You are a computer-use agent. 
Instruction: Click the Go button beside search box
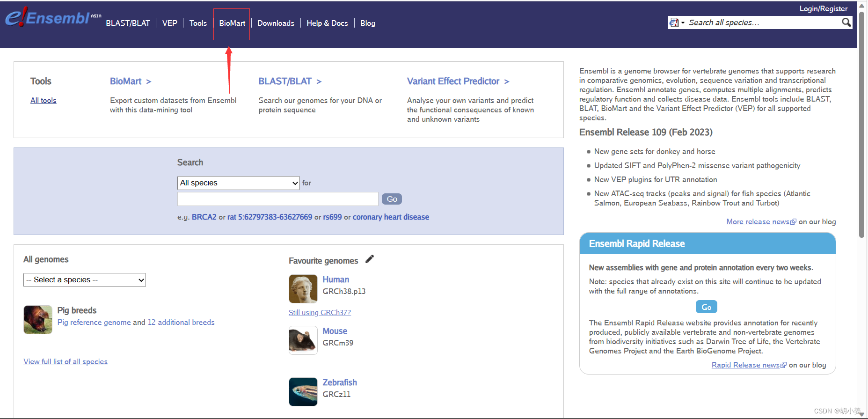coord(392,199)
